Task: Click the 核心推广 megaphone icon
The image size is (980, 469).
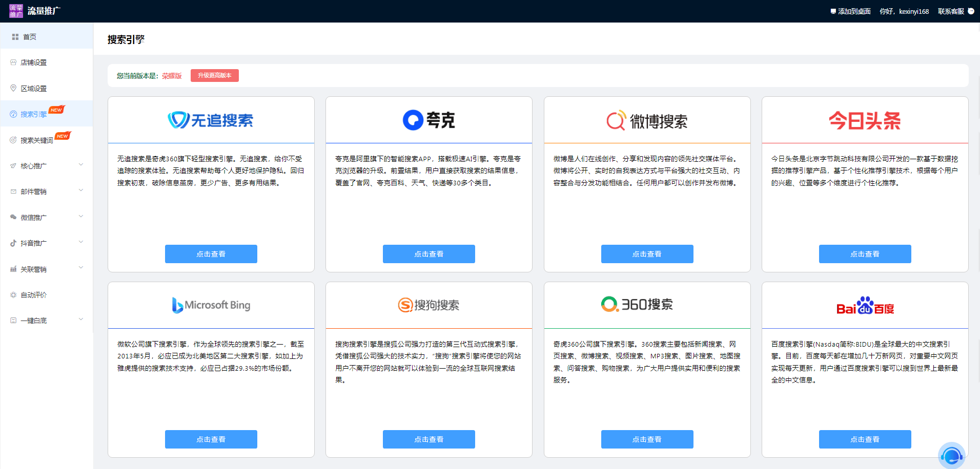Action: click(x=13, y=166)
